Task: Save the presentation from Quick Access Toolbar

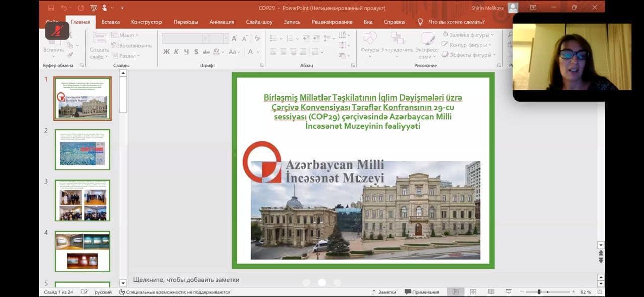Action: coord(51,8)
